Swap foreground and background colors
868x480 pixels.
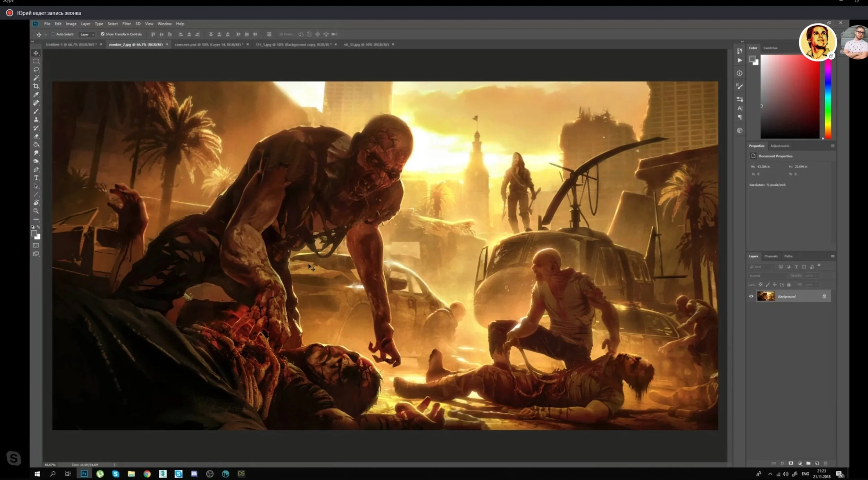click(x=39, y=227)
